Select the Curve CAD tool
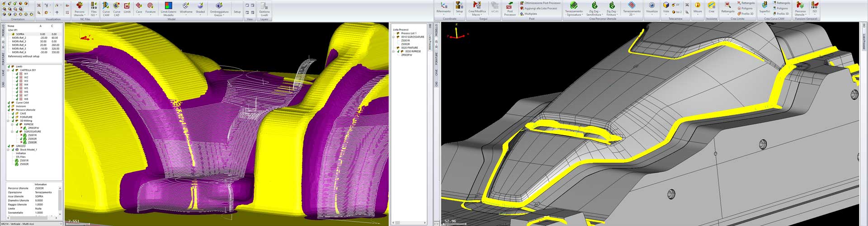 click(x=117, y=9)
